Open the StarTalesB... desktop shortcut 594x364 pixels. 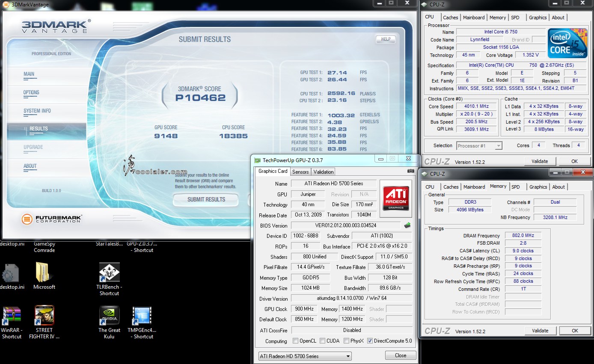[x=109, y=244]
